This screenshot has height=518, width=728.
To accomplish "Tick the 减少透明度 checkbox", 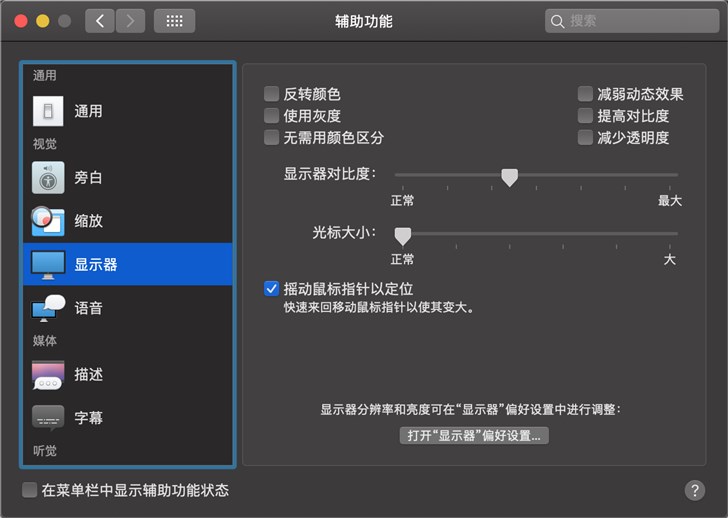I will (585, 137).
